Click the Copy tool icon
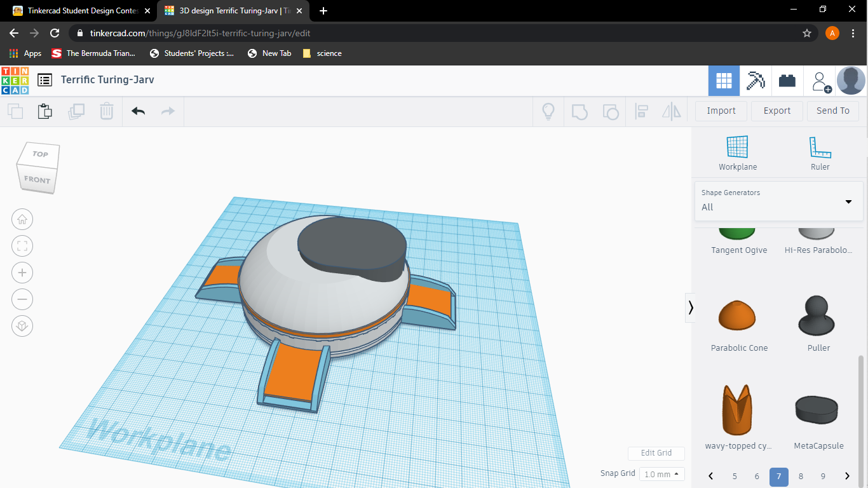Viewport: 868px width, 488px height. coord(15,111)
